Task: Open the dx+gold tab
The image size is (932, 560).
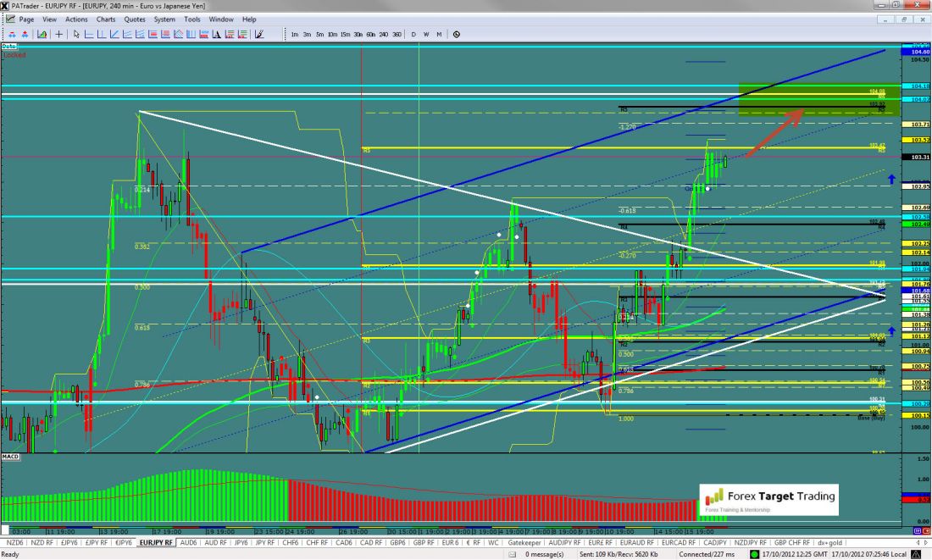Action: [827, 541]
